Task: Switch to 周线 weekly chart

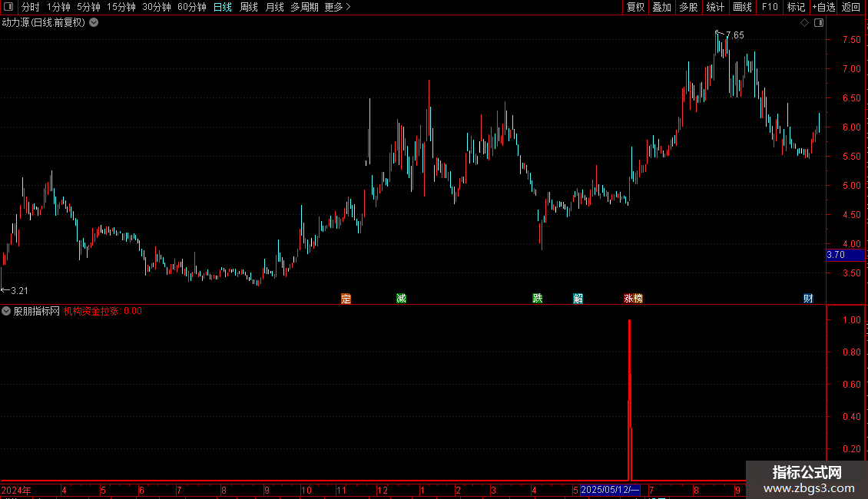Action: 249,7
